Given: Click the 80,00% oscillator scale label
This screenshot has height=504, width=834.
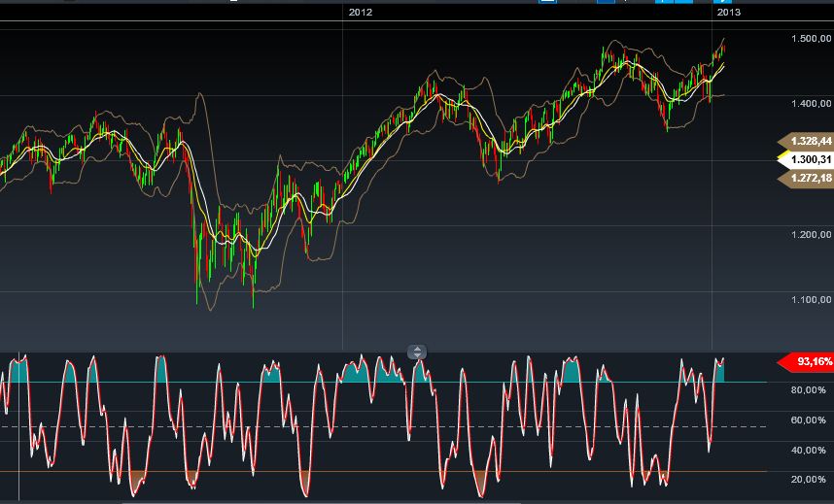Looking at the screenshot, I should click(x=809, y=390).
